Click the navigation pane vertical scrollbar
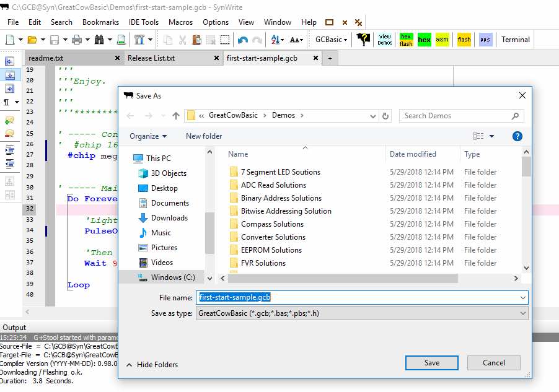This screenshot has width=559, height=392. [209, 233]
